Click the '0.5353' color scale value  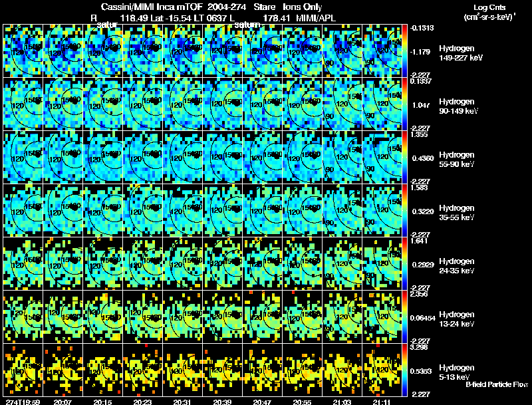click(x=422, y=372)
